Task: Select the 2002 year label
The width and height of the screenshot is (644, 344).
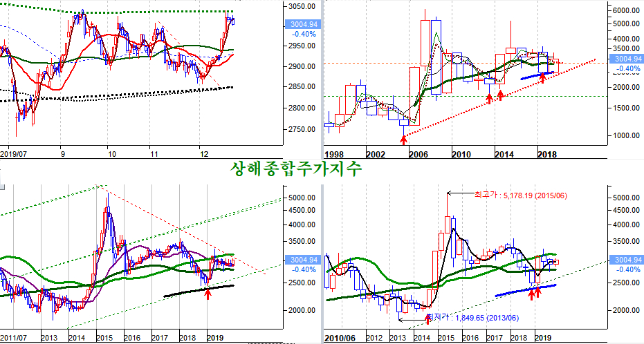Action: tap(376, 155)
